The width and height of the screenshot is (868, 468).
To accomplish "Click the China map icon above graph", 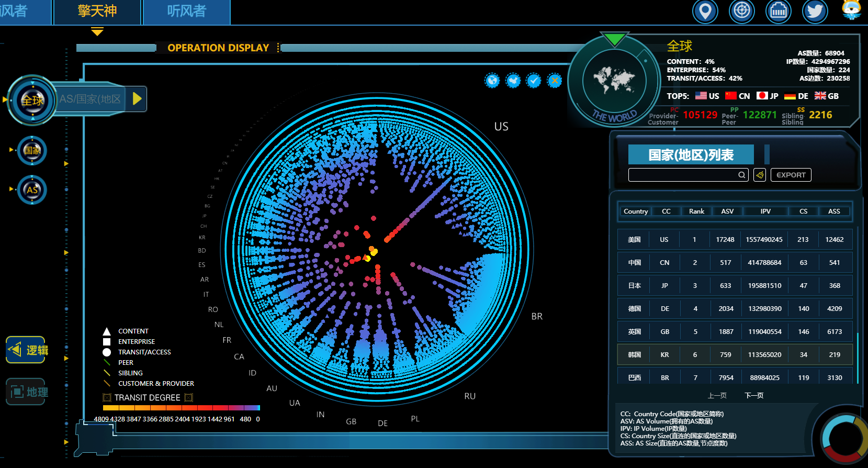I will click(513, 81).
